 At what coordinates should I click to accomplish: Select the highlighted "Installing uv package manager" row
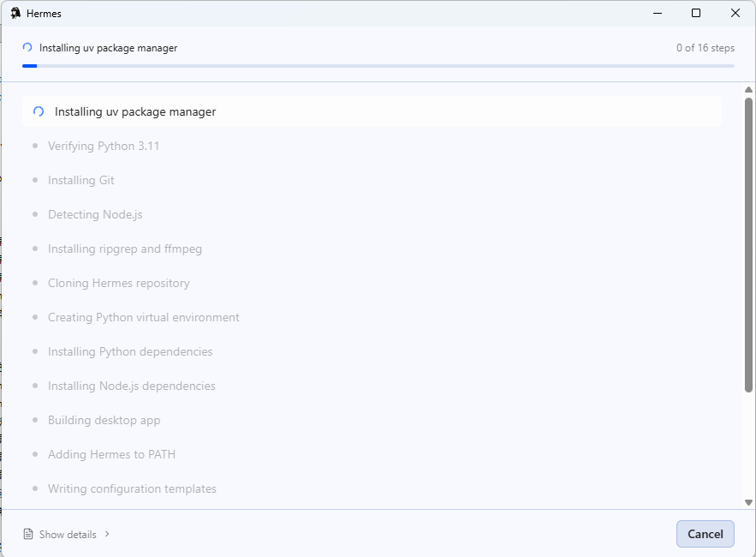(x=372, y=111)
